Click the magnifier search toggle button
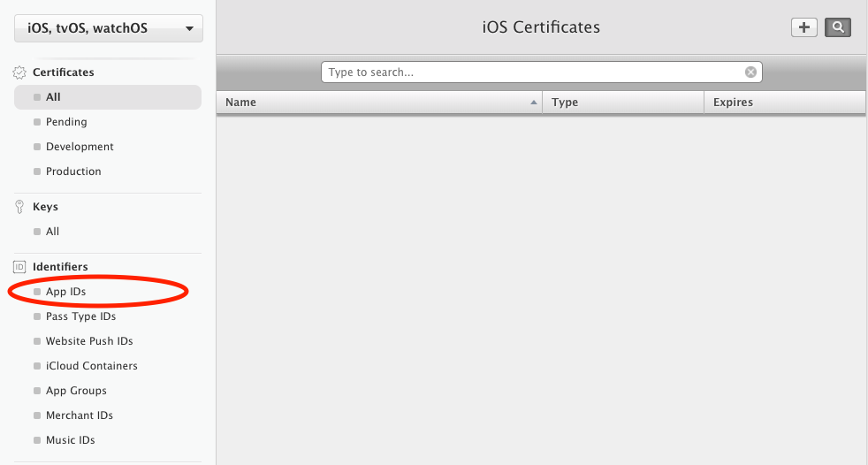 point(838,27)
